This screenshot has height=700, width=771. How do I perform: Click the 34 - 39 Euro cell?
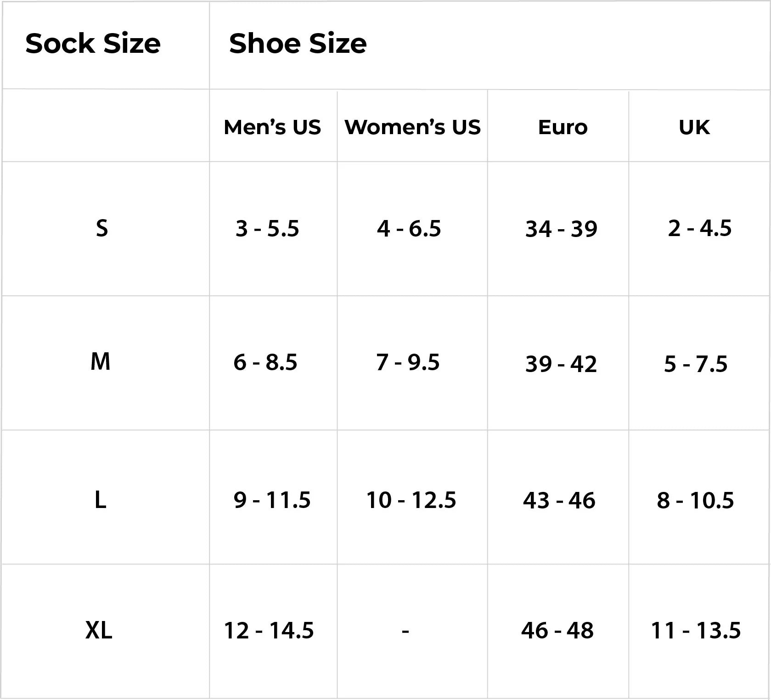(561, 229)
